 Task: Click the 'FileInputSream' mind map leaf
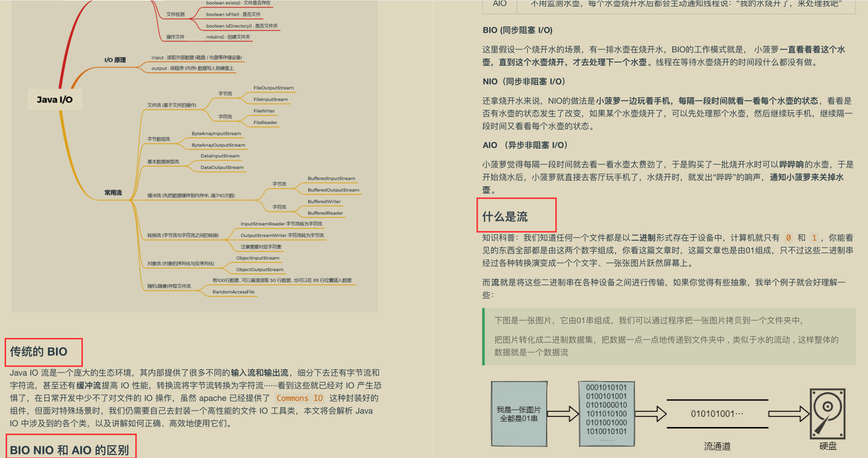[271, 100]
